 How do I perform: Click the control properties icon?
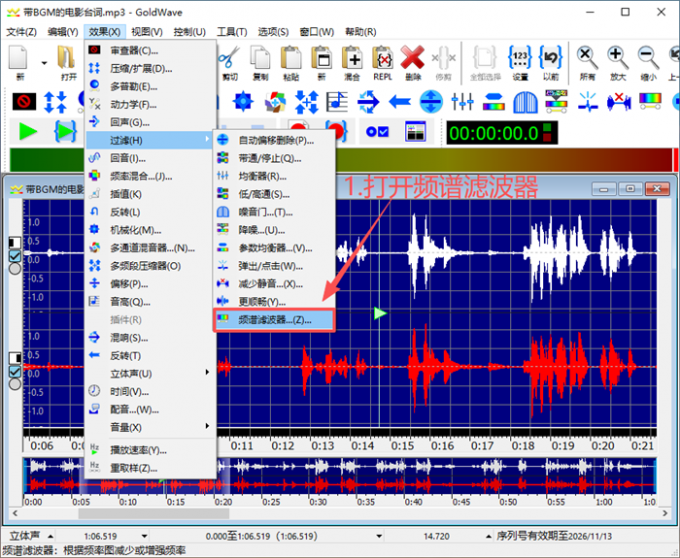click(x=377, y=131)
